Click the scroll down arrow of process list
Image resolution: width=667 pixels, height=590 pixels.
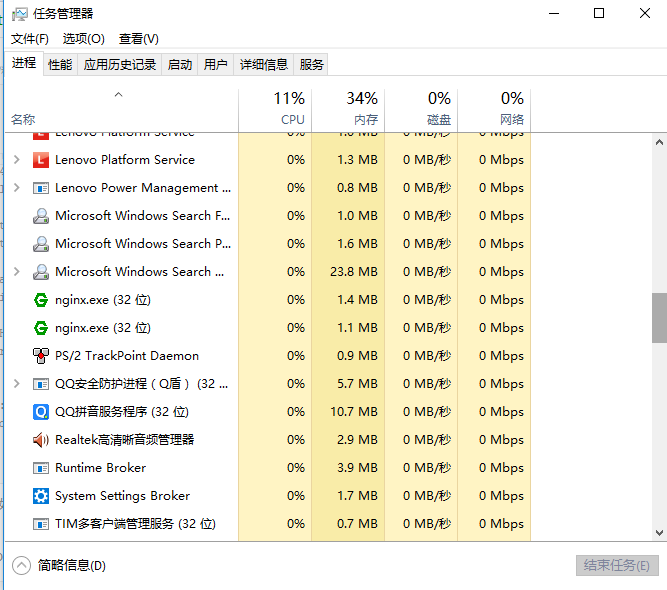point(659,533)
